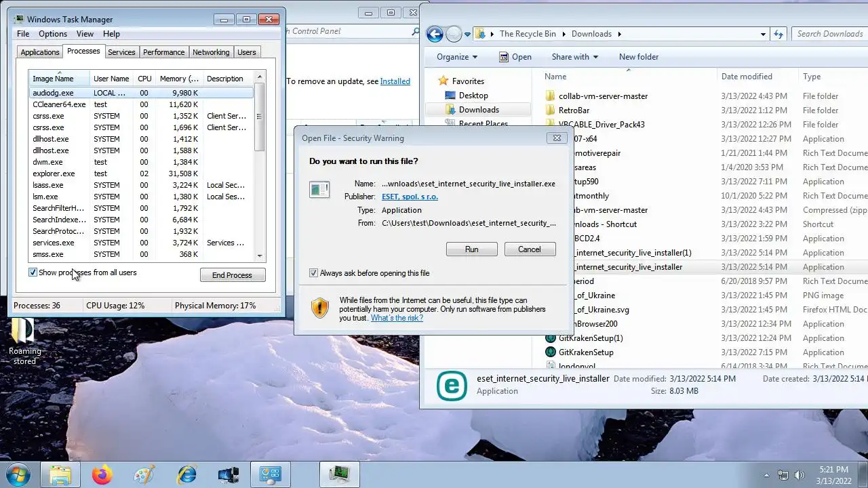Click the volume speaker tray icon
The width and height of the screenshot is (868, 488).
pos(799,475)
